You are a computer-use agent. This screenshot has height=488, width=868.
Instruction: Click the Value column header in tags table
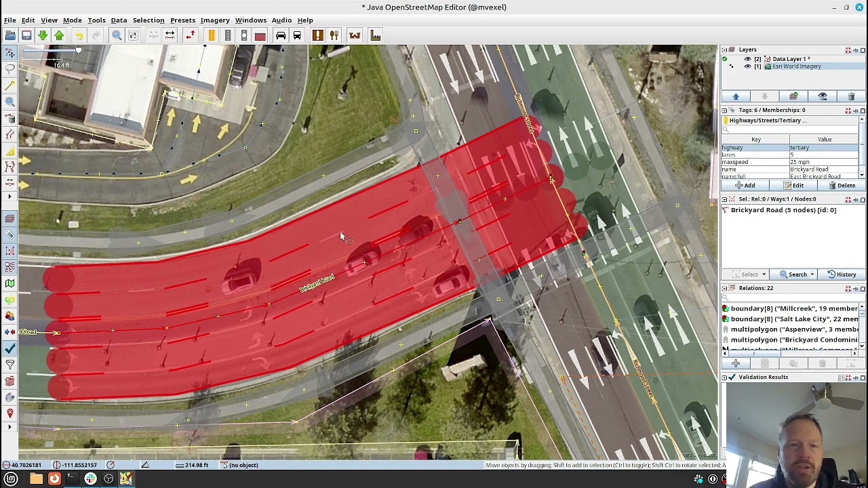(x=825, y=140)
